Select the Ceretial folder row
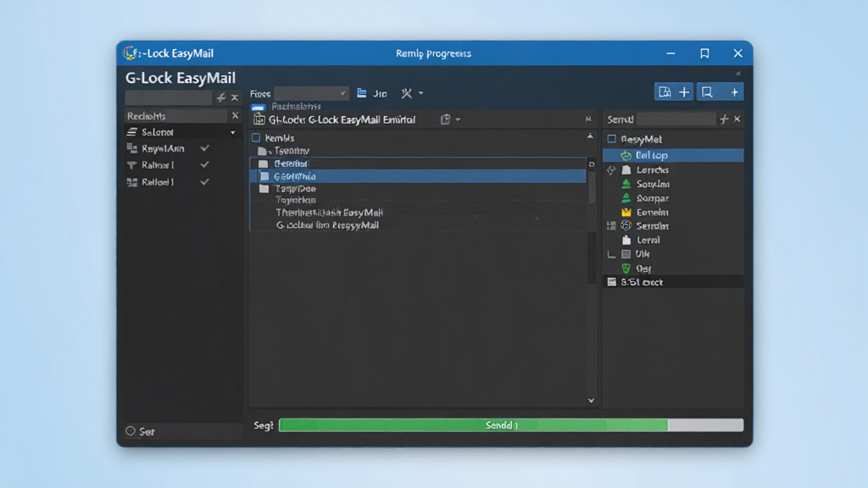Viewport: 868px width, 488px height. click(418, 164)
